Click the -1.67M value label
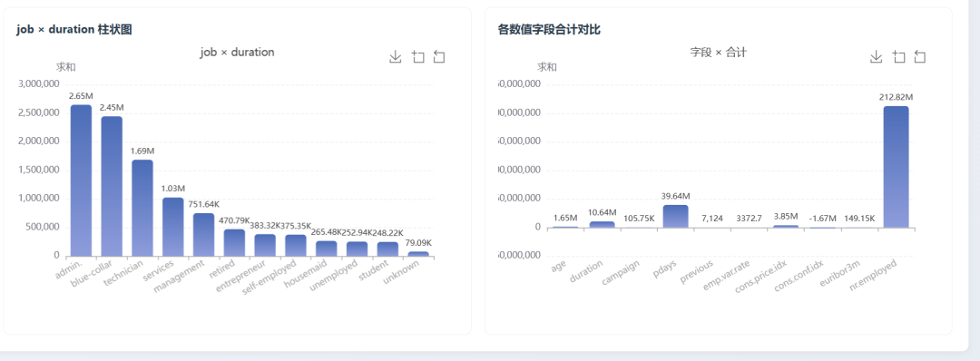 tap(822, 219)
